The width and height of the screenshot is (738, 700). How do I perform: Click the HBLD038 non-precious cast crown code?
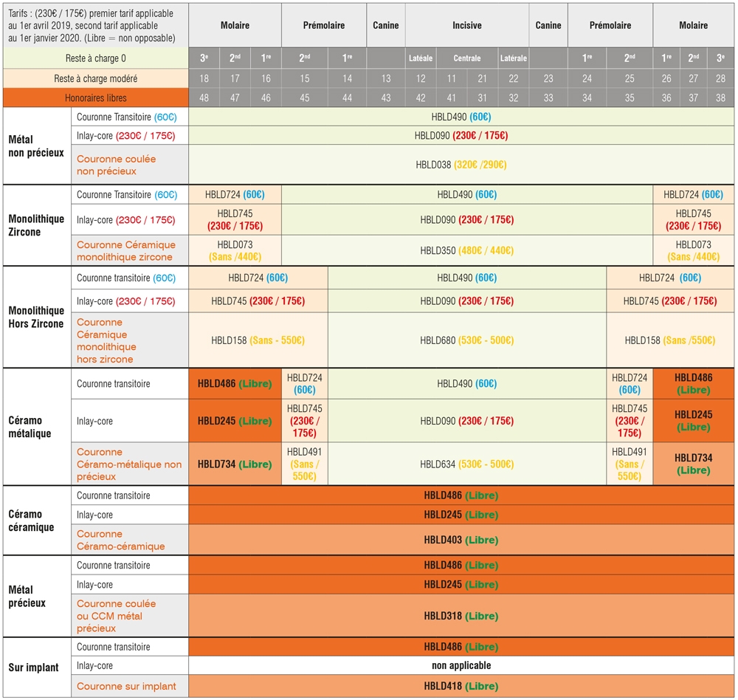coord(461,165)
